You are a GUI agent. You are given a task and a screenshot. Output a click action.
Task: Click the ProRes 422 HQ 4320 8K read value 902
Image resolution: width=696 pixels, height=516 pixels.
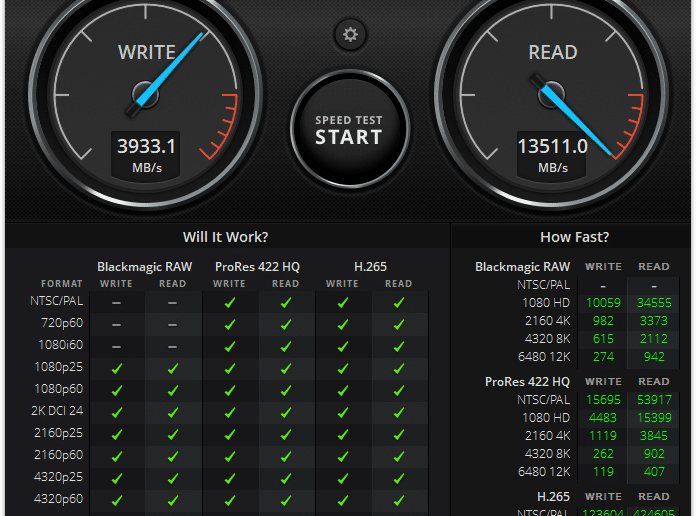tap(654, 454)
